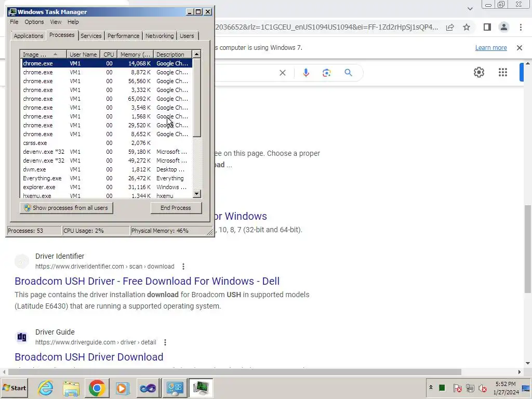Sort processes by User Name column
Viewport: 532px width, 399px height.
83,54
